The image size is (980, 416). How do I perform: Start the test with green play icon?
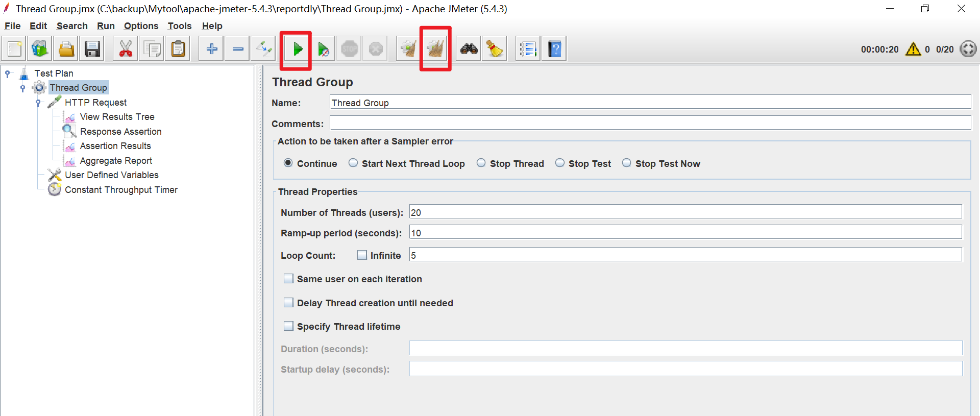297,49
